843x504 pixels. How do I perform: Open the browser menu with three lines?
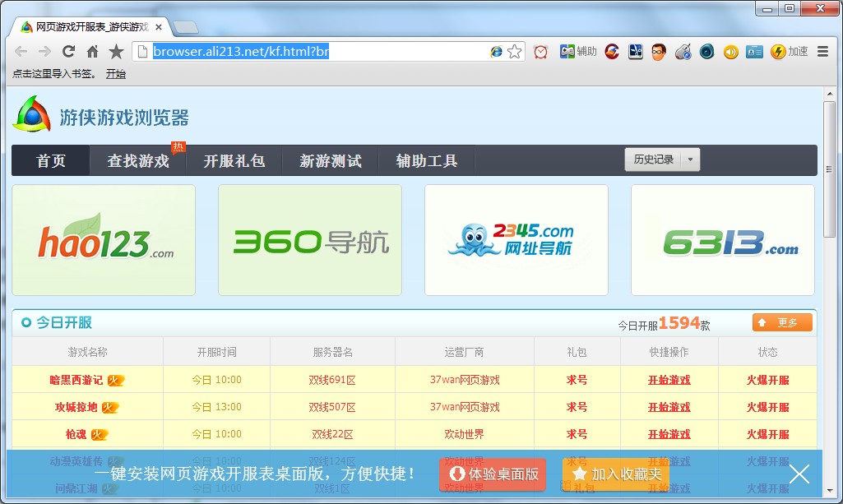click(823, 51)
